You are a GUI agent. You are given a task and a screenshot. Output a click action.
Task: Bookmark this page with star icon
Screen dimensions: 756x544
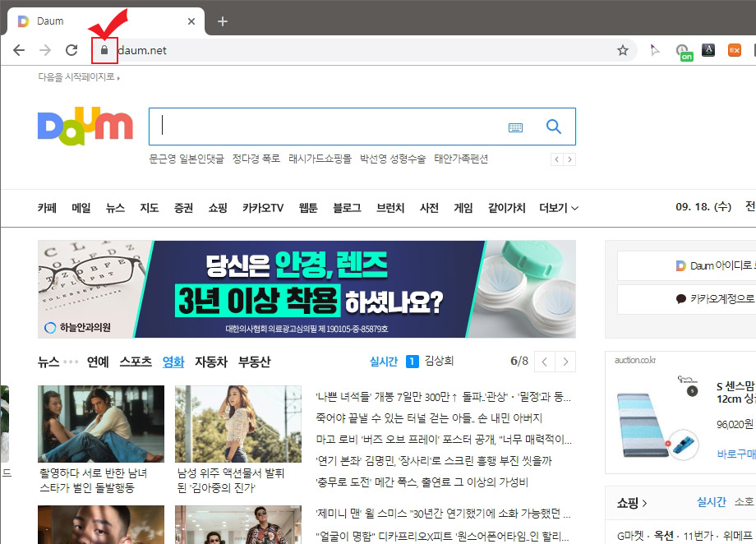click(x=623, y=50)
